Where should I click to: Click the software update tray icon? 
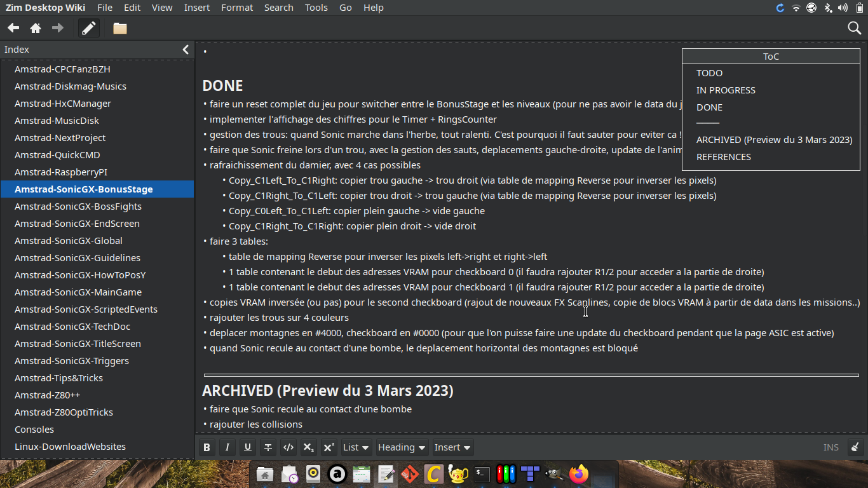(x=780, y=8)
